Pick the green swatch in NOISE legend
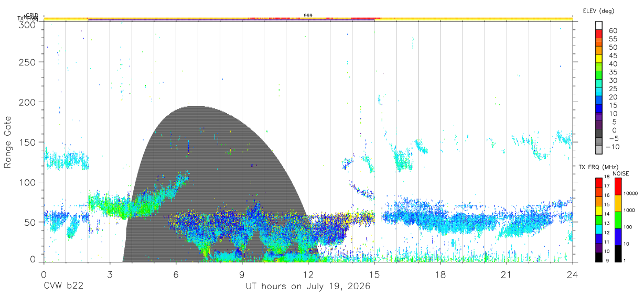This screenshot has height=297, width=644. click(x=618, y=220)
